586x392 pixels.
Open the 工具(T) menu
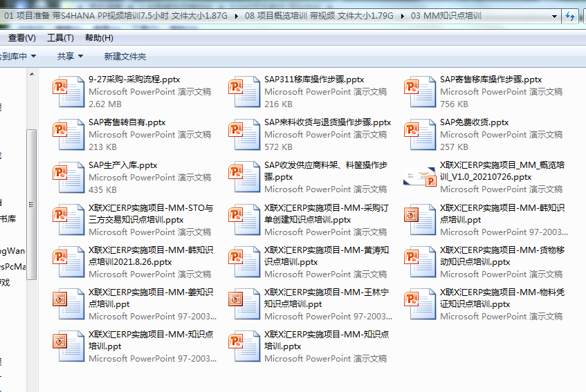click(60, 38)
